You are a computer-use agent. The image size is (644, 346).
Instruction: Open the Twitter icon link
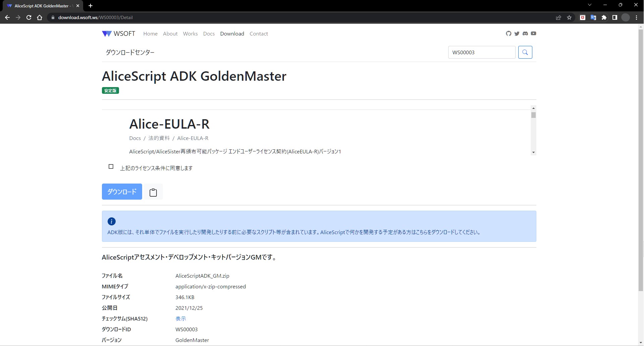point(517,33)
